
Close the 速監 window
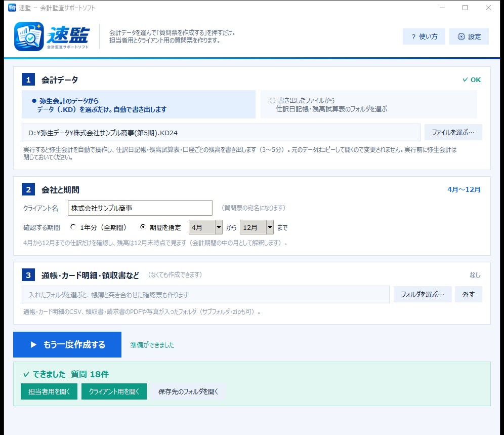(x=488, y=8)
